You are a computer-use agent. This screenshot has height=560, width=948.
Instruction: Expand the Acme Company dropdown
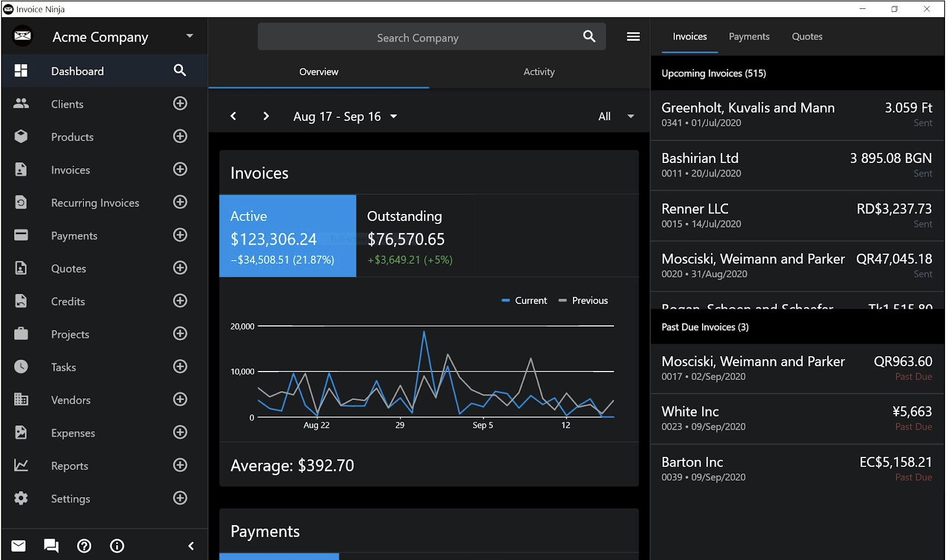coord(190,36)
